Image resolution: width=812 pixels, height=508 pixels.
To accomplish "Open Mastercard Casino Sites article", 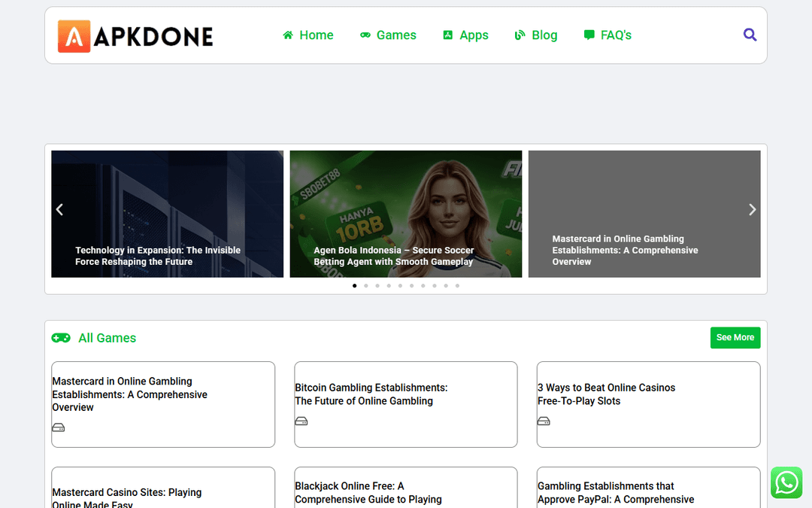I will (x=127, y=497).
